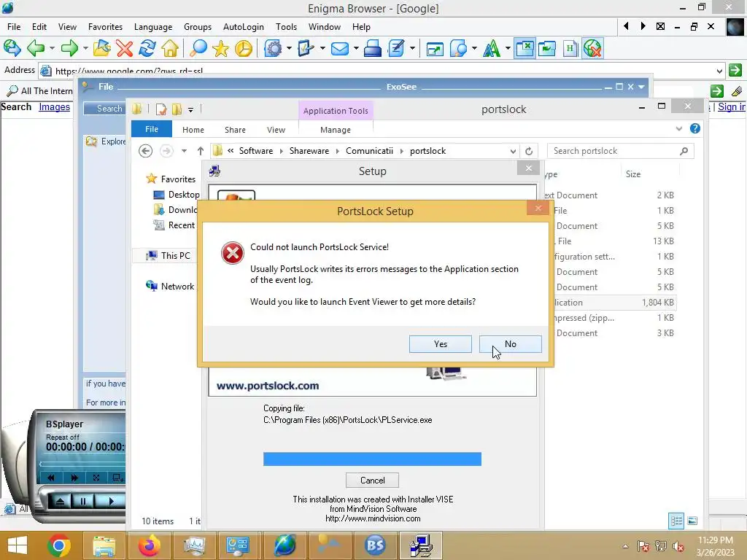This screenshot has height=560, width=747.
Task: Click the blue Refresh arrows icon in Enigma toolbar
Action: [x=147, y=48]
